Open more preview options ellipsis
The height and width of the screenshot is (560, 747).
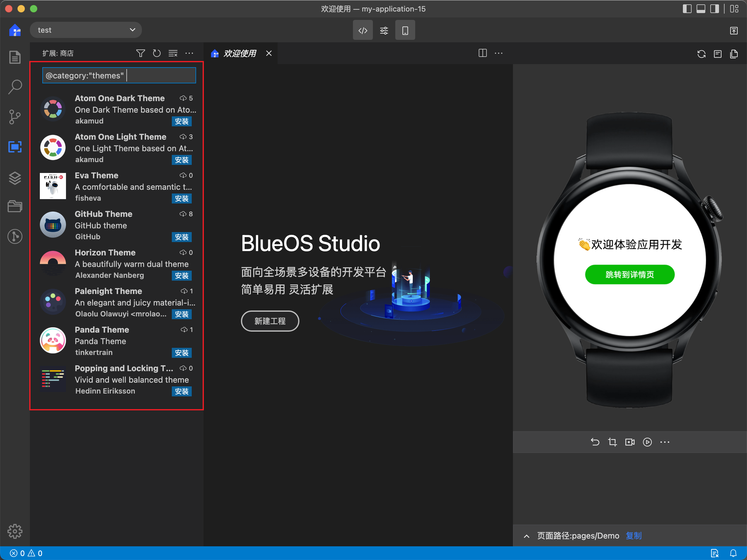[x=665, y=442]
